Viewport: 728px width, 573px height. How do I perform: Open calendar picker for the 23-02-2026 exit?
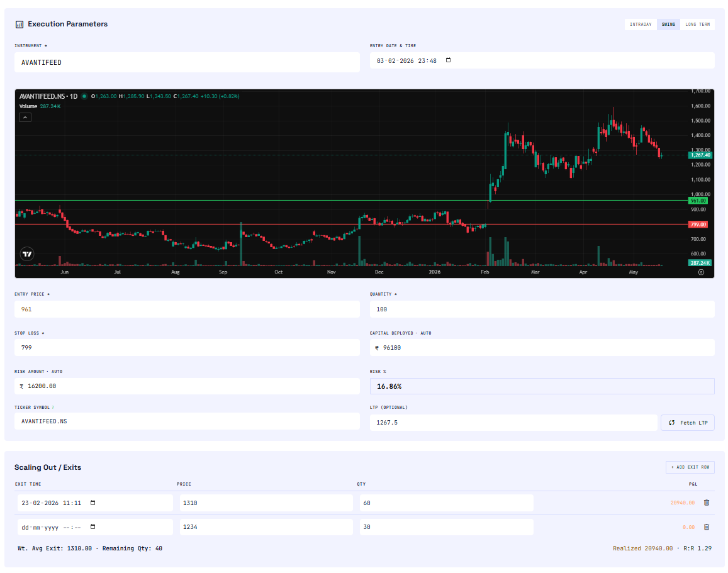(93, 503)
